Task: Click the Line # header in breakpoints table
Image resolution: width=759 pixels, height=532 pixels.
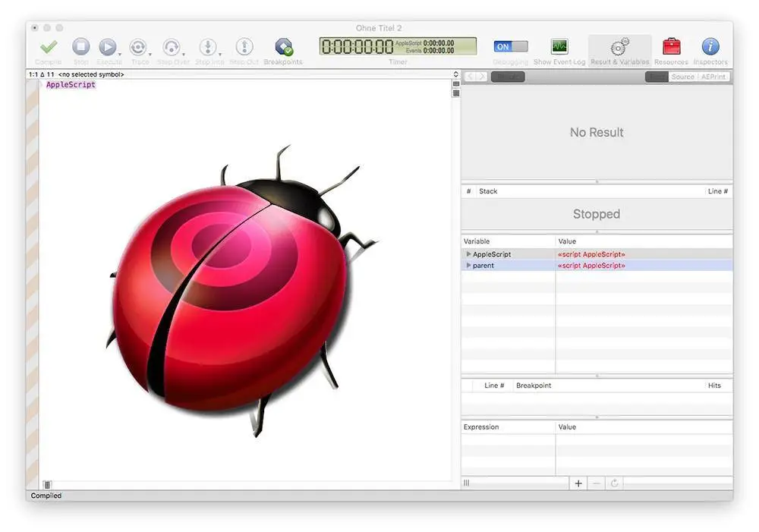Action: coord(494,386)
